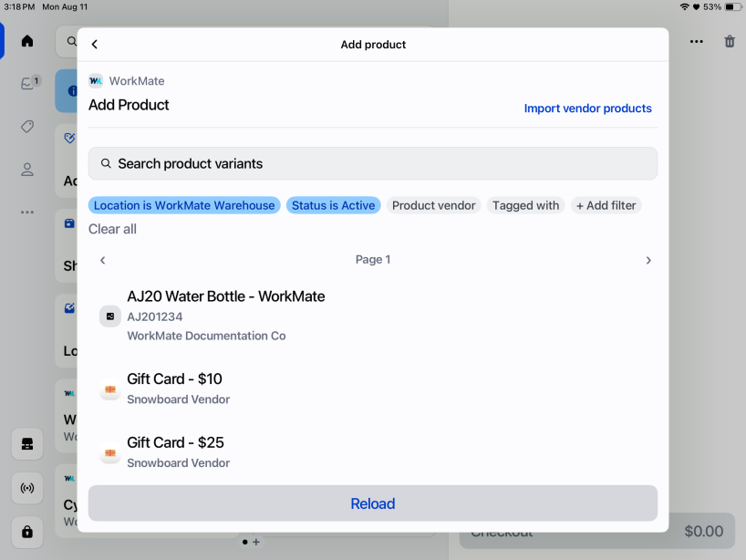Click the Reload button
The image size is (746, 560).
(x=373, y=503)
